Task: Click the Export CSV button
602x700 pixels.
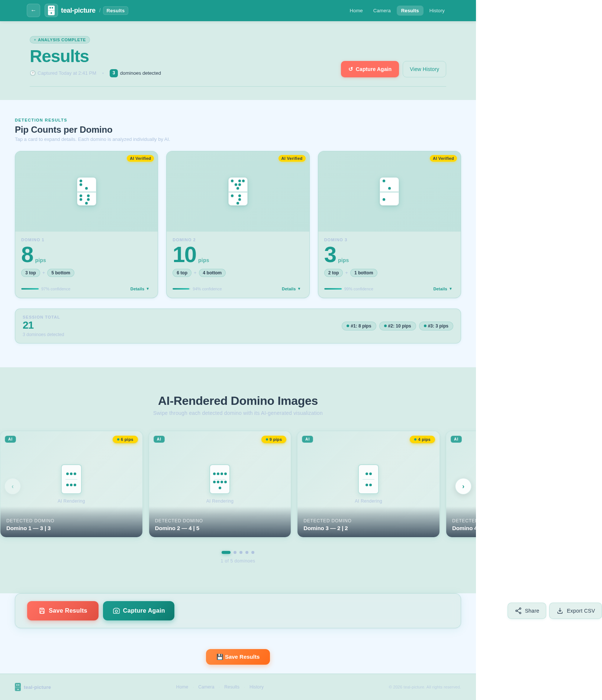Action: (576, 611)
